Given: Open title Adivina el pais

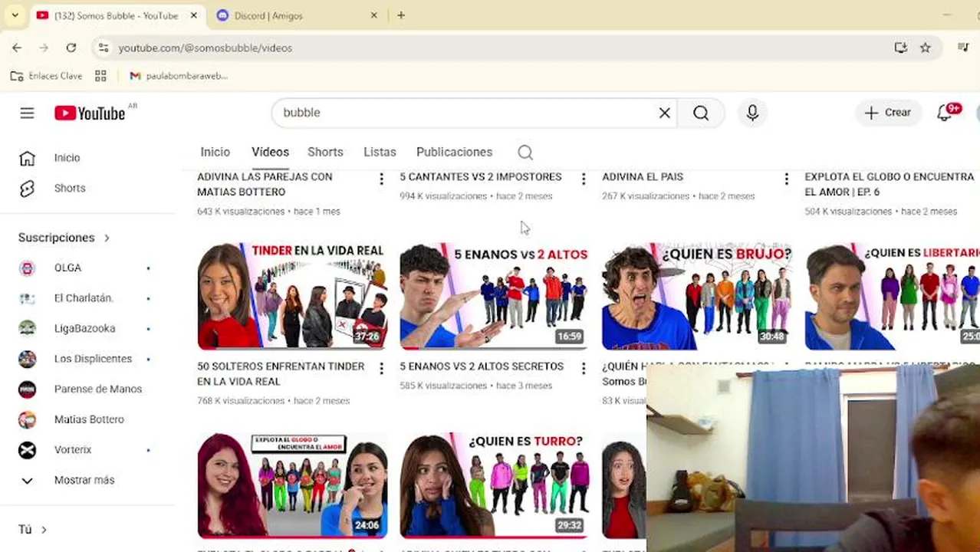Looking at the screenshot, I should pyautogui.click(x=643, y=177).
